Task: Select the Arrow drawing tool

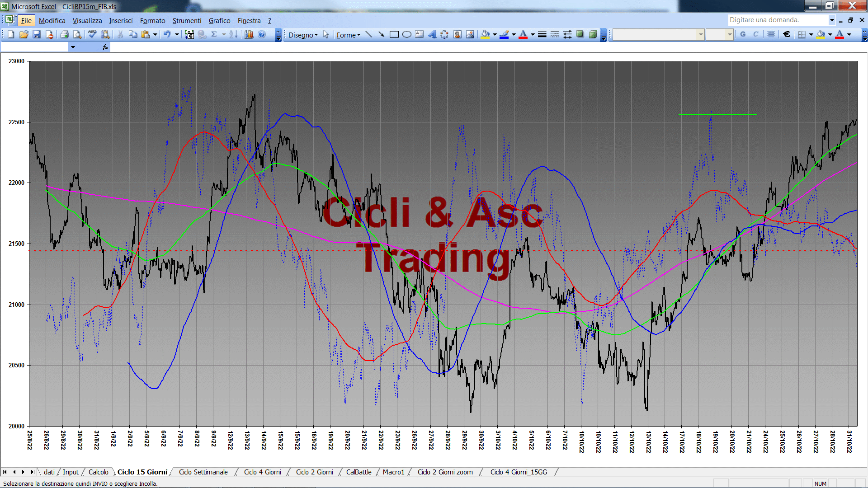Action: click(x=382, y=34)
